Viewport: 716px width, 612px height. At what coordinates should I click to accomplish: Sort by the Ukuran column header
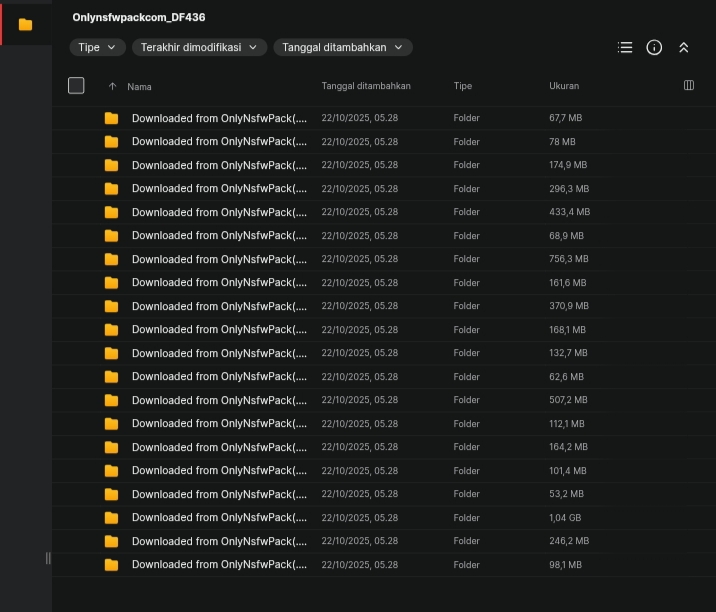click(564, 86)
